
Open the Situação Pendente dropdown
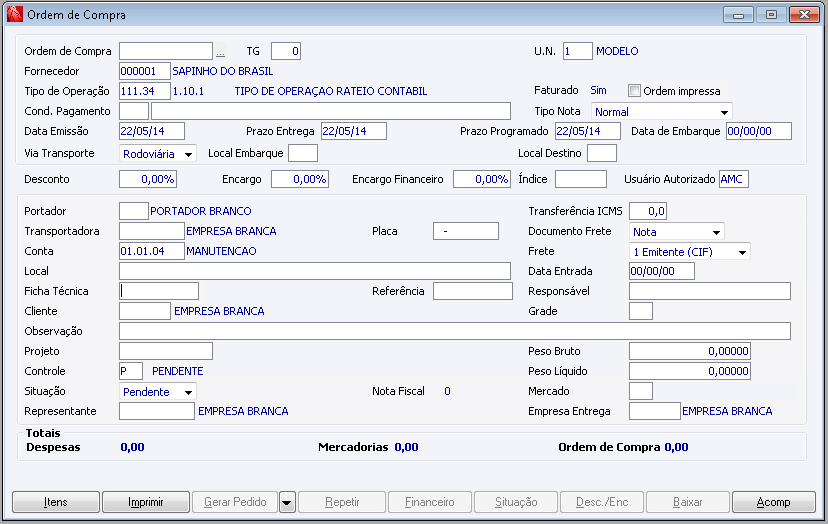click(x=188, y=392)
